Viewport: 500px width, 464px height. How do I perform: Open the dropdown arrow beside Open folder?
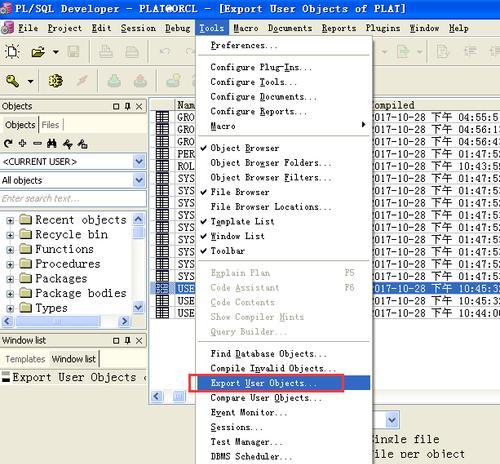56,52
